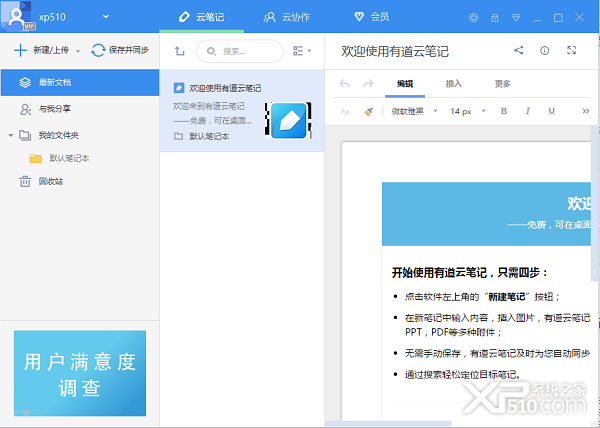600x428 pixels.
Task: Click bullet line 通过搜索轻松定位目标笔记
Action: pyautogui.click(x=463, y=374)
